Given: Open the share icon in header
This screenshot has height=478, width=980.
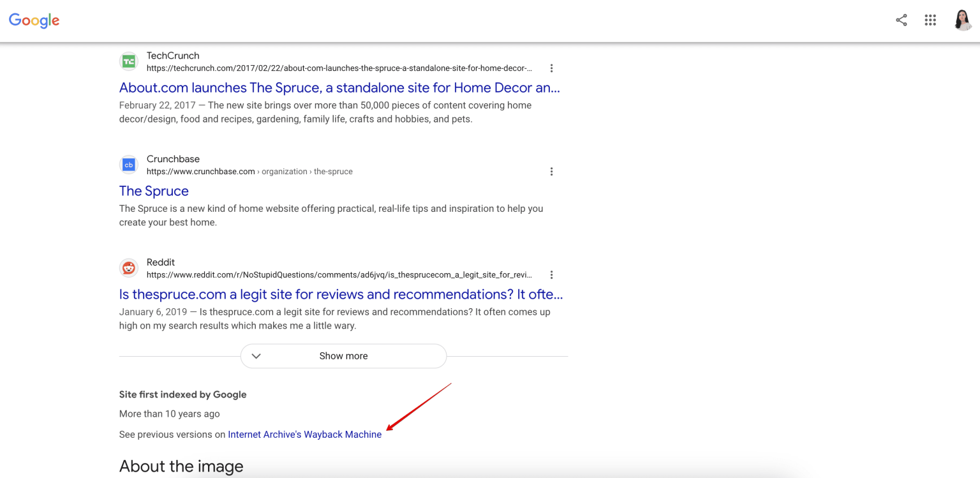Looking at the screenshot, I should click(901, 20).
